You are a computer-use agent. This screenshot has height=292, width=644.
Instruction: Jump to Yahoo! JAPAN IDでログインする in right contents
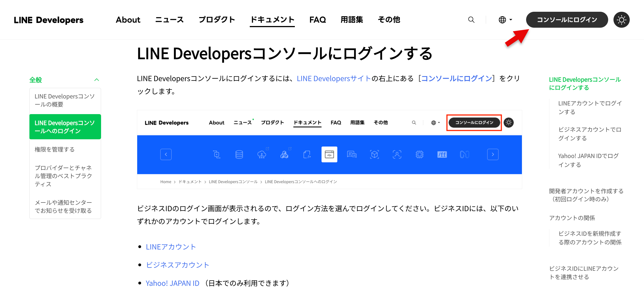click(x=588, y=160)
